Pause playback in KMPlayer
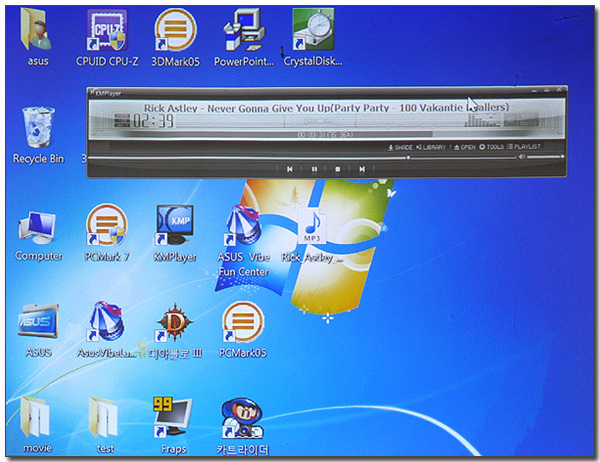 click(314, 169)
